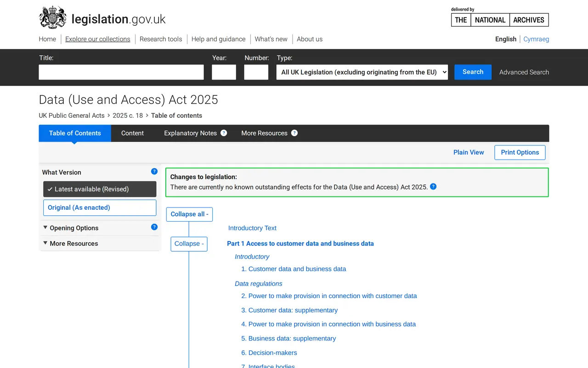This screenshot has height=368, width=588.
Task: Open Help and guidance menu item
Action: pyautogui.click(x=219, y=39)
